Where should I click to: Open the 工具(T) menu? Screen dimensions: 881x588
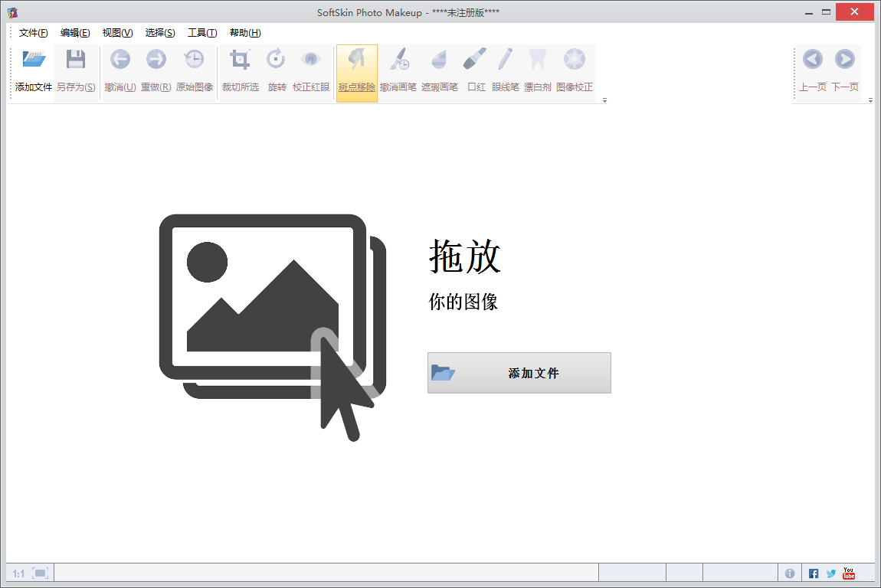click(x=202, y=33)
